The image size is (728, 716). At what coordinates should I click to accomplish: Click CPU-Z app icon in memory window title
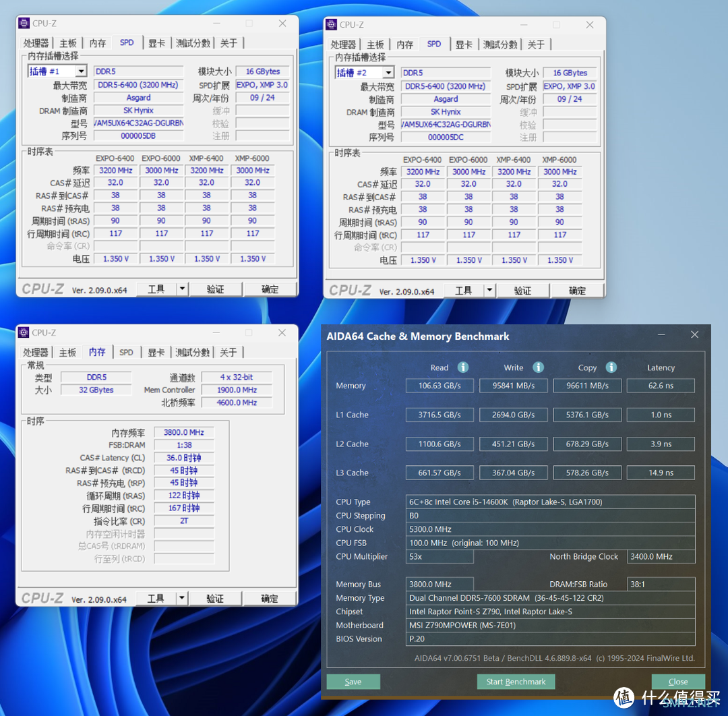click(x=24, y=332)
